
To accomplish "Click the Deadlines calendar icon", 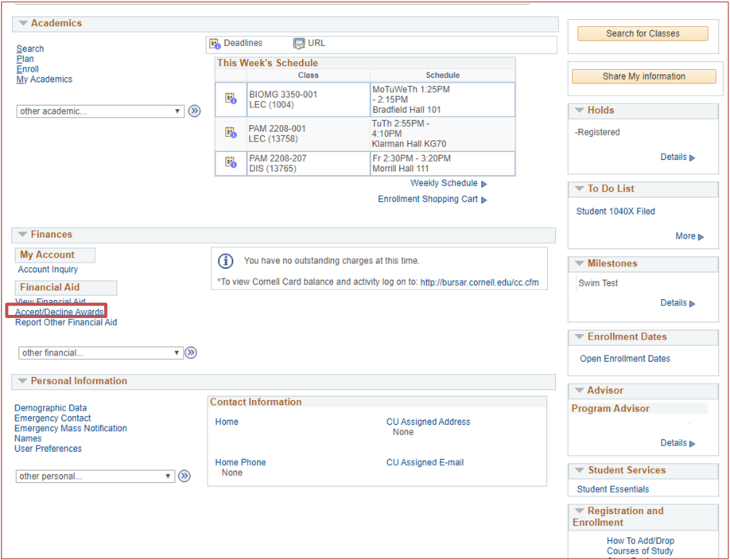I will 215,44.
